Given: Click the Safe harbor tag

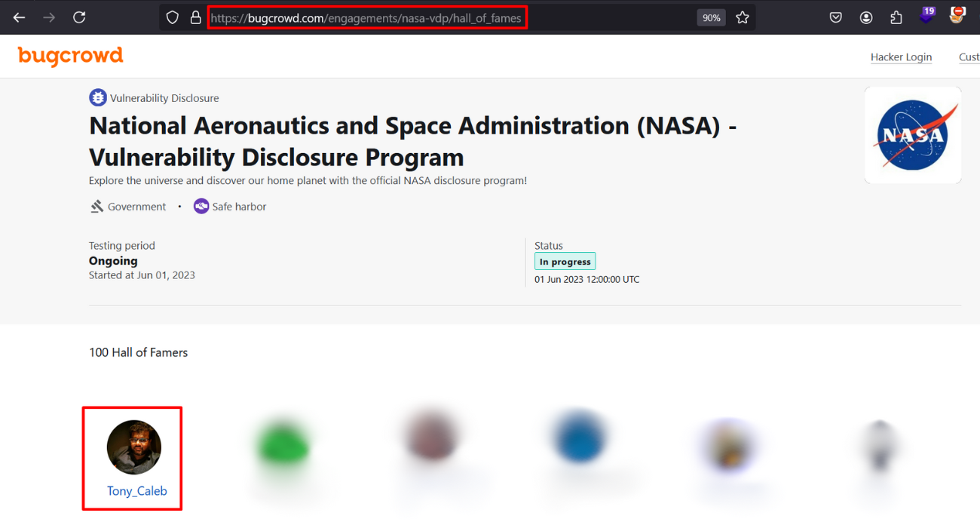Looking at the screenshot, I should (x=230, y=206).
